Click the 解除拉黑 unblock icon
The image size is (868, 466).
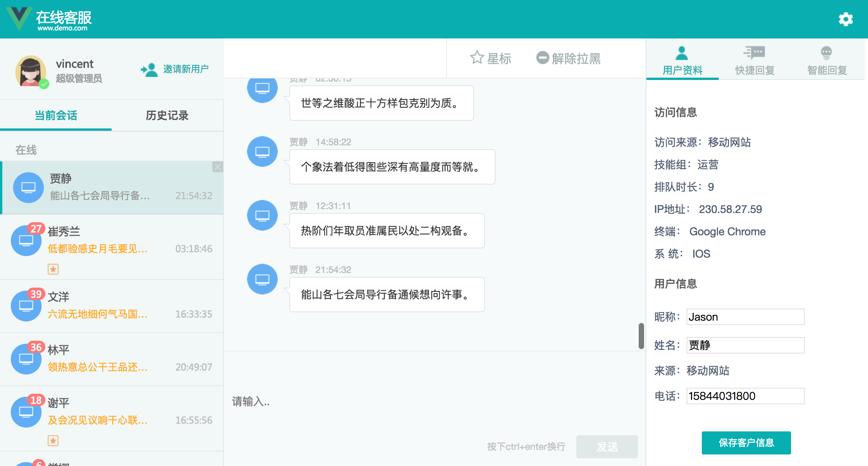click(542, 58)
